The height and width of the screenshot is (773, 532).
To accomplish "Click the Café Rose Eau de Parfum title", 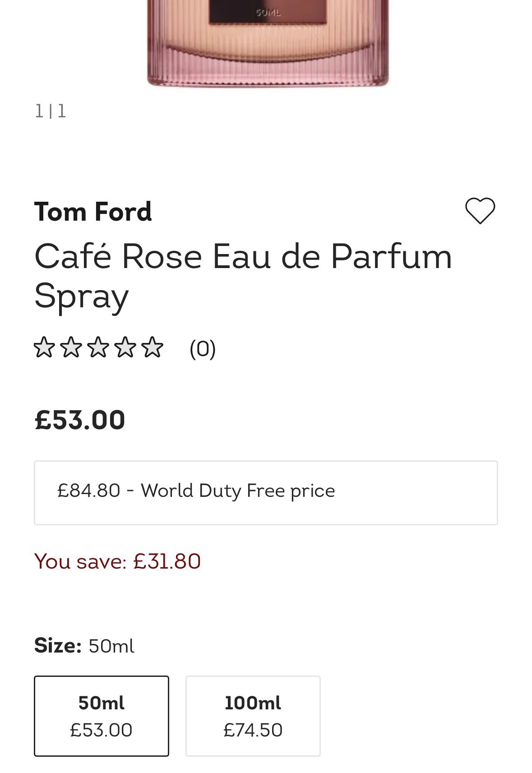I will (243, 275).
